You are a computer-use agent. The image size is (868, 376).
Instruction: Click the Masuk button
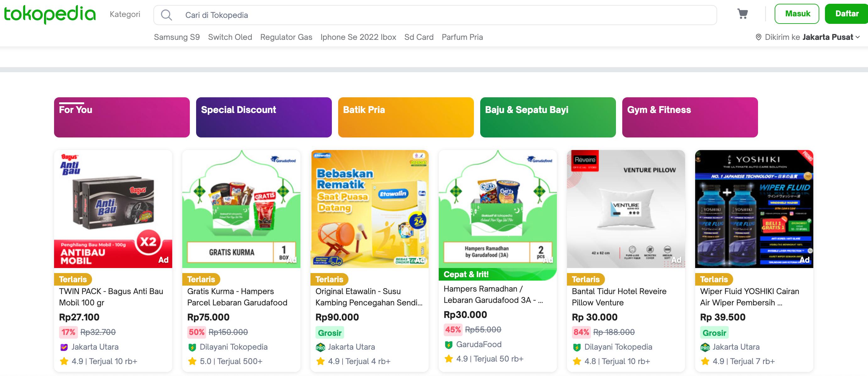coord(797,14)
